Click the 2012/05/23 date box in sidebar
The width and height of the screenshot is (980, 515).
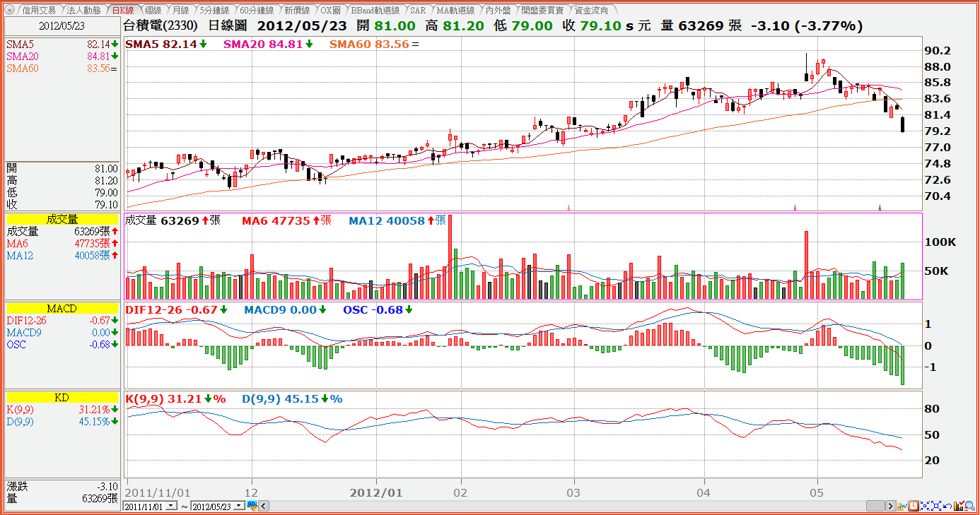click(x=62, y=26)
